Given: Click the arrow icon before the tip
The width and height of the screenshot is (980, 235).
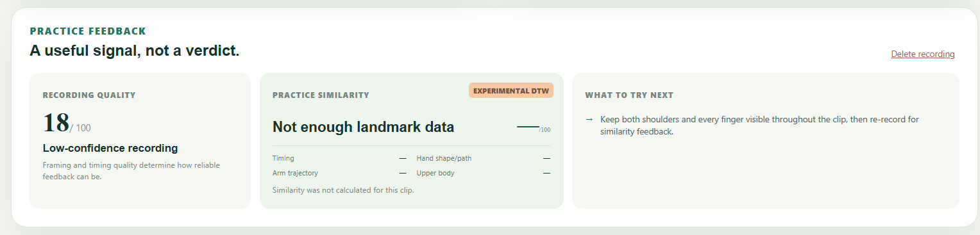Looking at the screenshot, I should pos(589,120).
